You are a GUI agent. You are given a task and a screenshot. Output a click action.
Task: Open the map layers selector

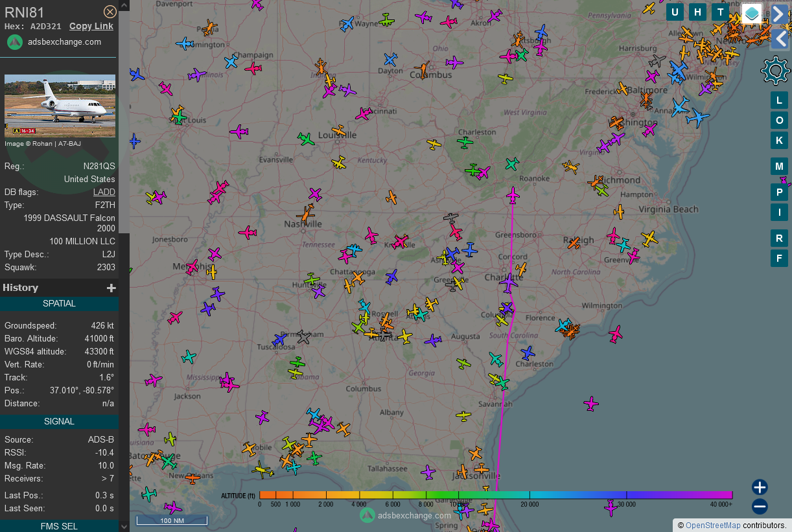click(x=752, y=13)
